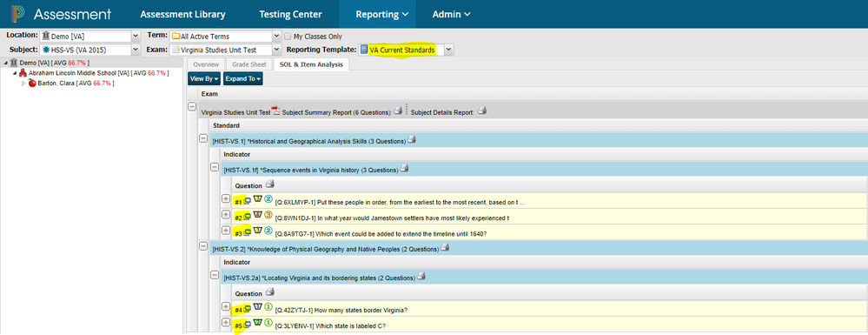This screenshot has width=868, height=335.
Task: Select Demo [VA] root in the tree
Action: [54, 63]
